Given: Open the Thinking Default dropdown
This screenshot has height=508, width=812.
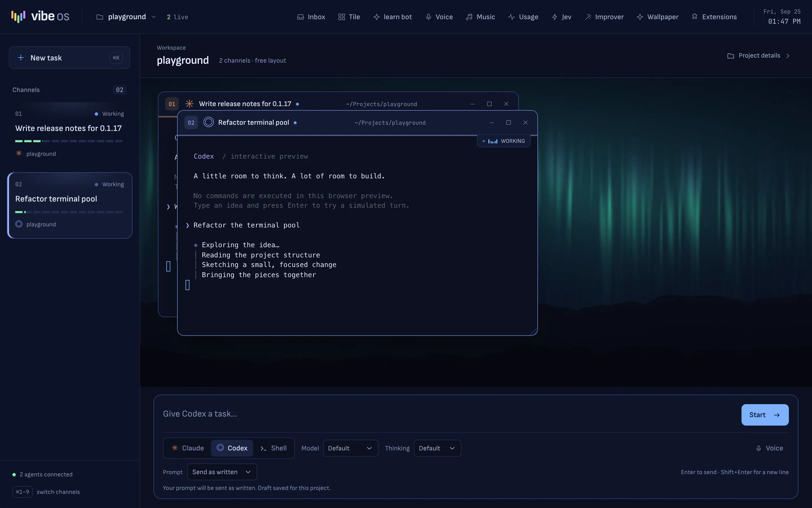Looking at the screenshot, I should tap(437, 448).
